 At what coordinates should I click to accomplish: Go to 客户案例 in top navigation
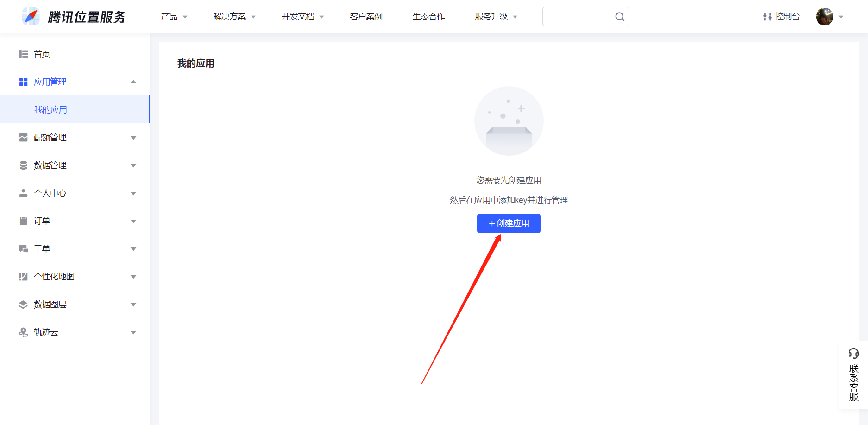pyautogui.click(x=366, y=17)
